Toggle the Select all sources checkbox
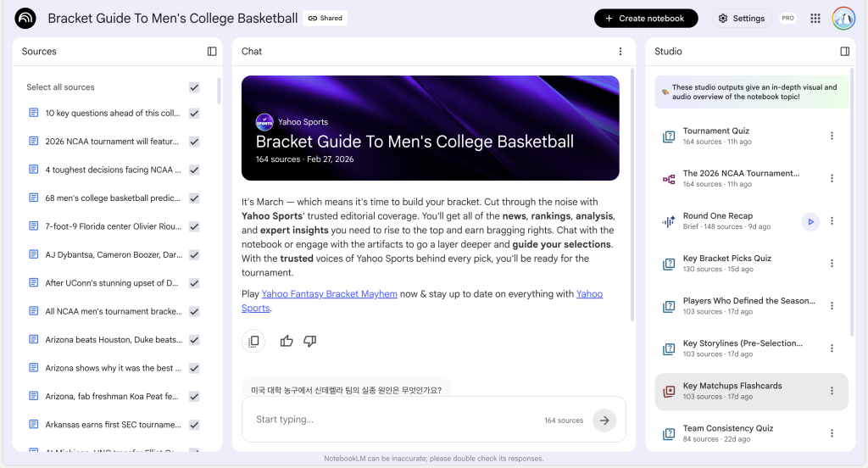The image size is (868, 468). pos(194,87)
